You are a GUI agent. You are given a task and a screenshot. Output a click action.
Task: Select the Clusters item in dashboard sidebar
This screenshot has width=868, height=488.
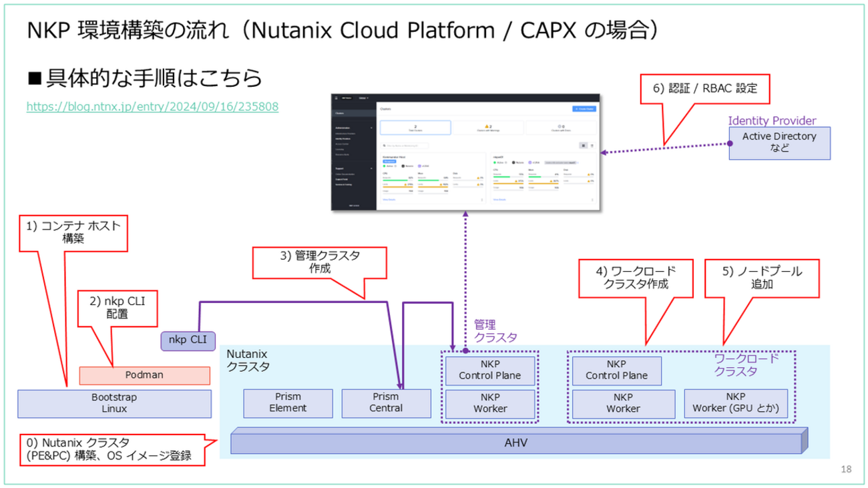[354, 113]
